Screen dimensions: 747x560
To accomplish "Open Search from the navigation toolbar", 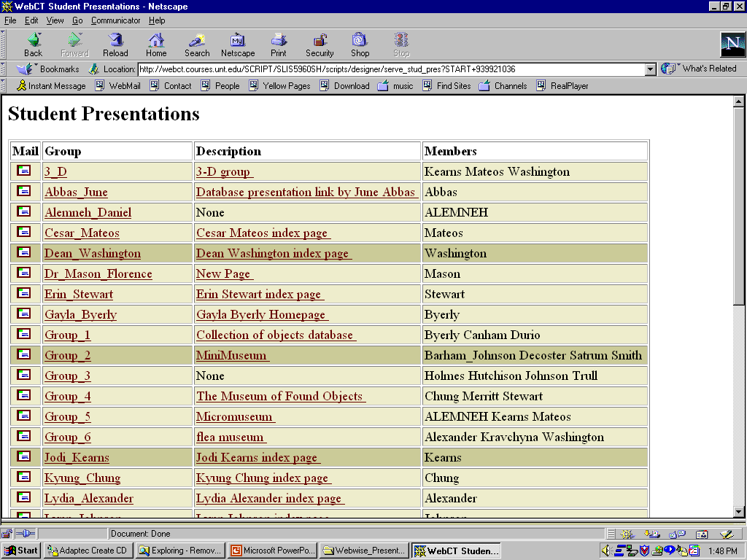I will [196, 44].
